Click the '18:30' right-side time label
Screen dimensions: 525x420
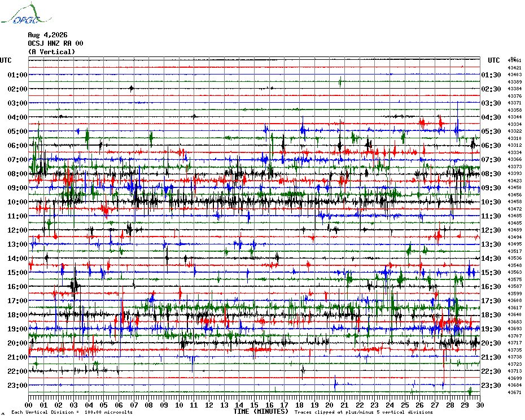tap(491, 315)
